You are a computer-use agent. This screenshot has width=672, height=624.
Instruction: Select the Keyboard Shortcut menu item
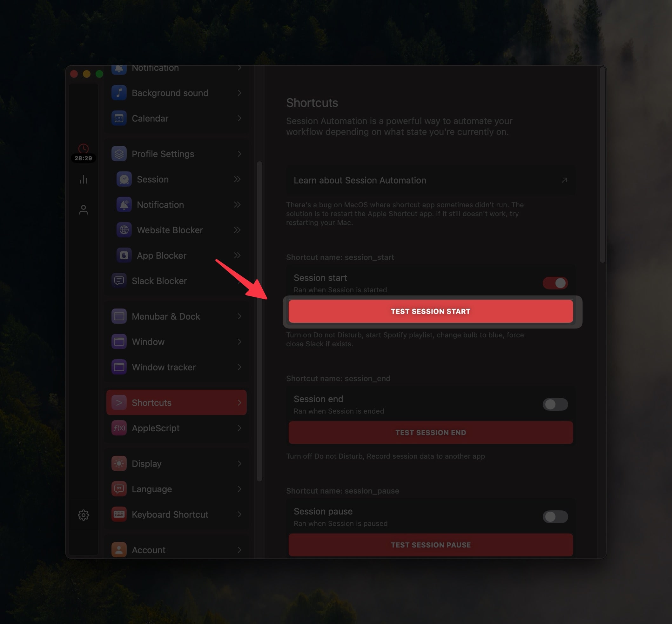[x=170, y=514]
